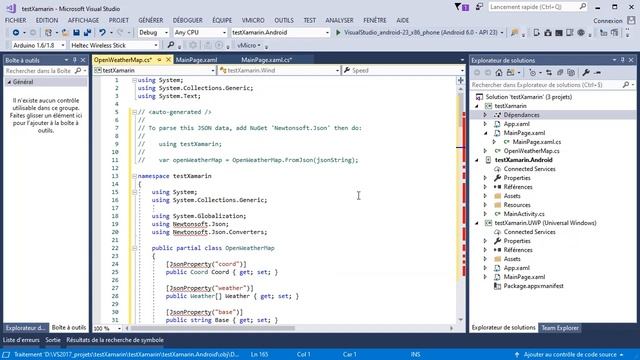Open the Sortie output tab
The image size is (640, 360).
[53, 340]
